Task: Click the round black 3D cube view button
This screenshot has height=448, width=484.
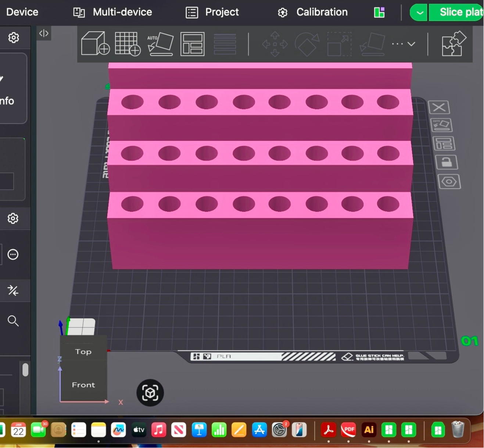Action: pos(150,393)
